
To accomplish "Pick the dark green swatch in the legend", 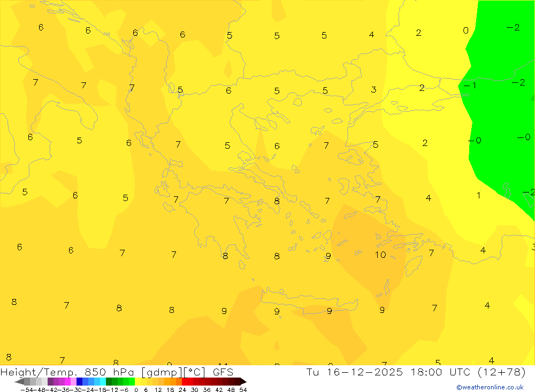I will (109, 381).
